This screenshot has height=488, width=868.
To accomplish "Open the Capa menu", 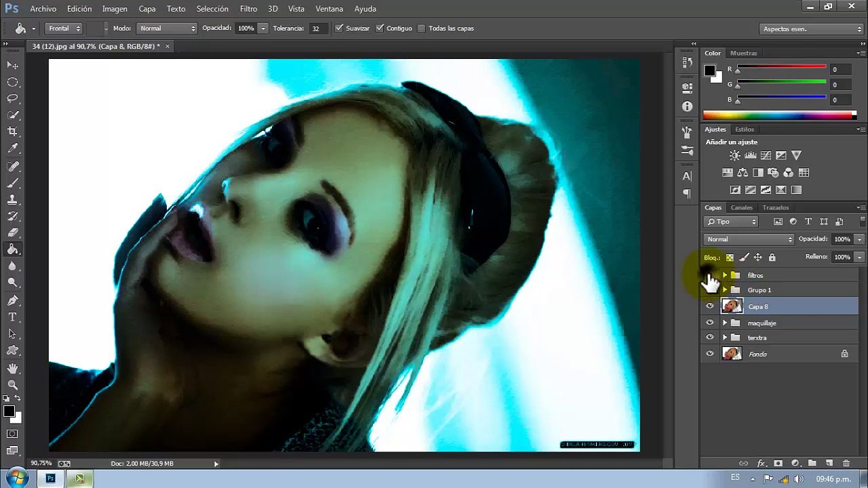I will [147, 9].
